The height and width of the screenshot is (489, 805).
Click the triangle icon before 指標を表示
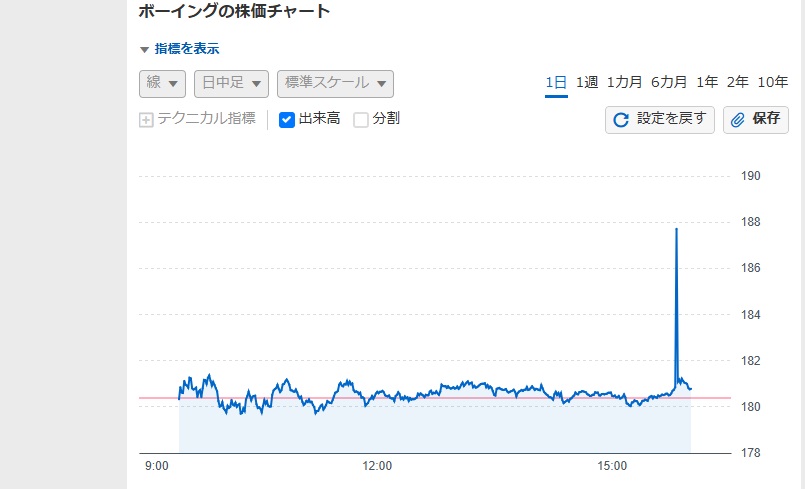(144, 50)
